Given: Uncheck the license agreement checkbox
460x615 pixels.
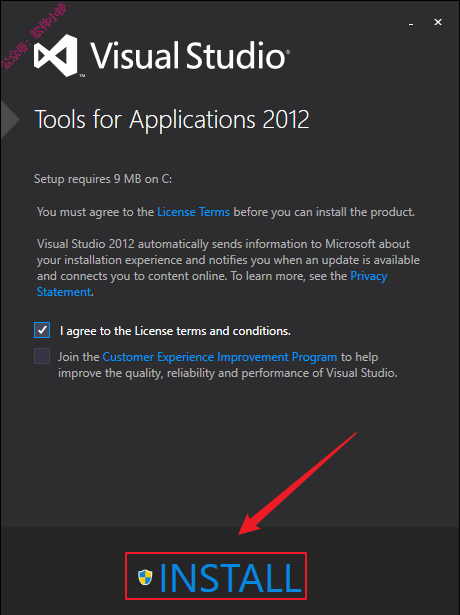Looking at the screenshot, I should click(x=42, y=330).
